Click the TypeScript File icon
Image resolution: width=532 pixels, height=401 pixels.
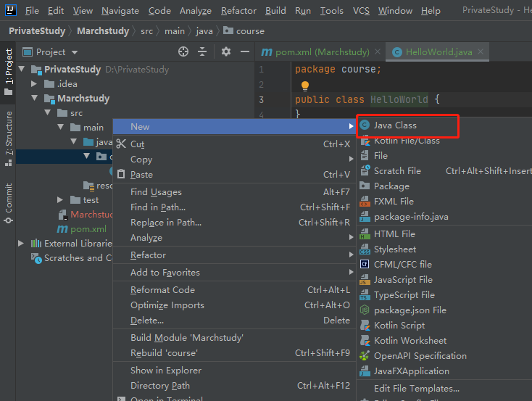[x=365, y=294]
